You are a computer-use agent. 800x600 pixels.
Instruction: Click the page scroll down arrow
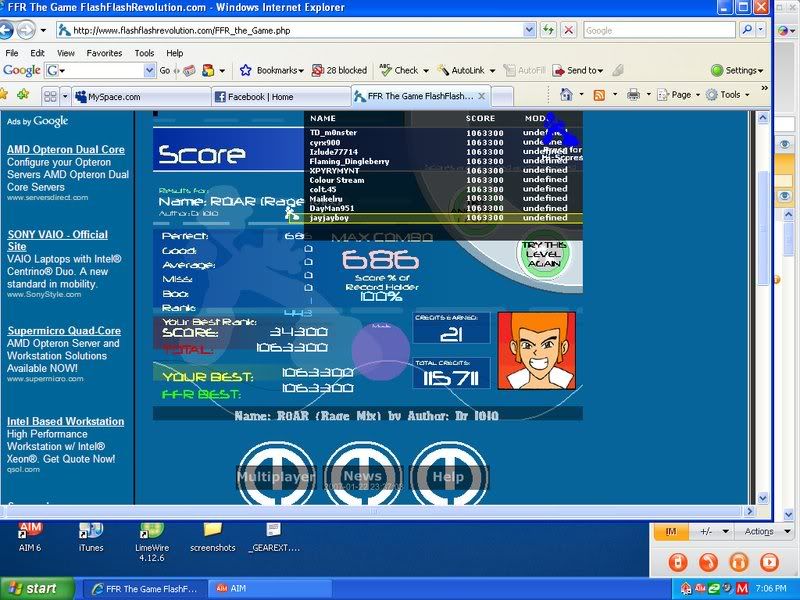click(763, 498)
